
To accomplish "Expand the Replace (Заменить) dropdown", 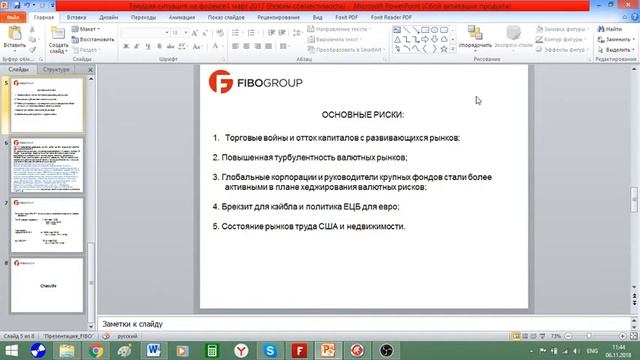I will [633, 40].
